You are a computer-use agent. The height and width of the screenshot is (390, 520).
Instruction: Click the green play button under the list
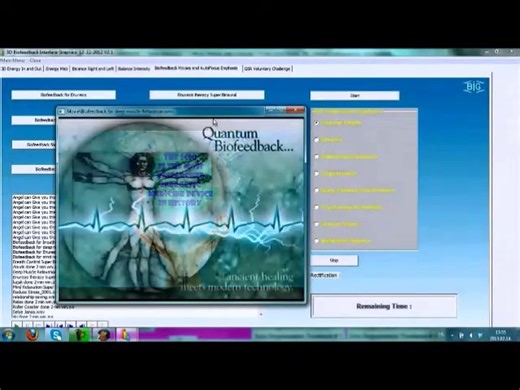click(16, 324)
